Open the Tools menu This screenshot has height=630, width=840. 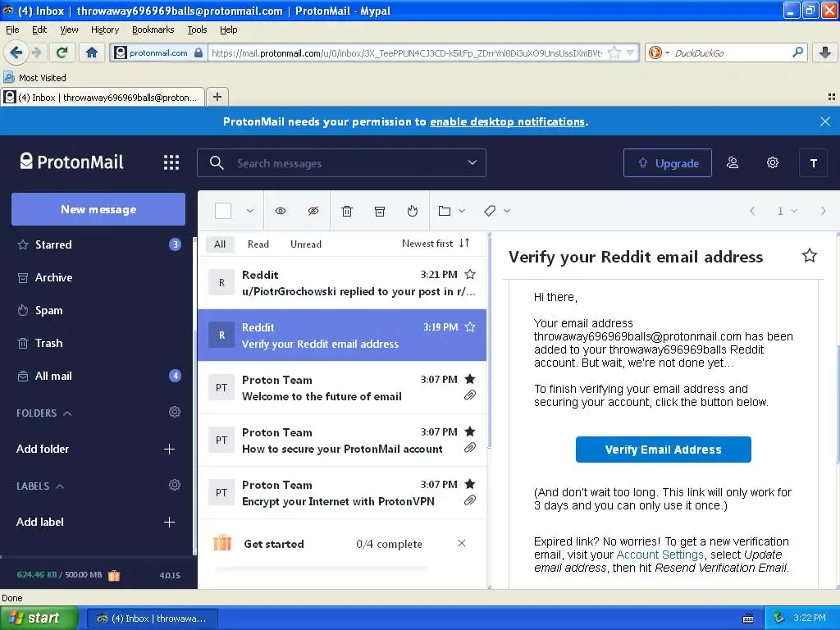pos(197,30)
